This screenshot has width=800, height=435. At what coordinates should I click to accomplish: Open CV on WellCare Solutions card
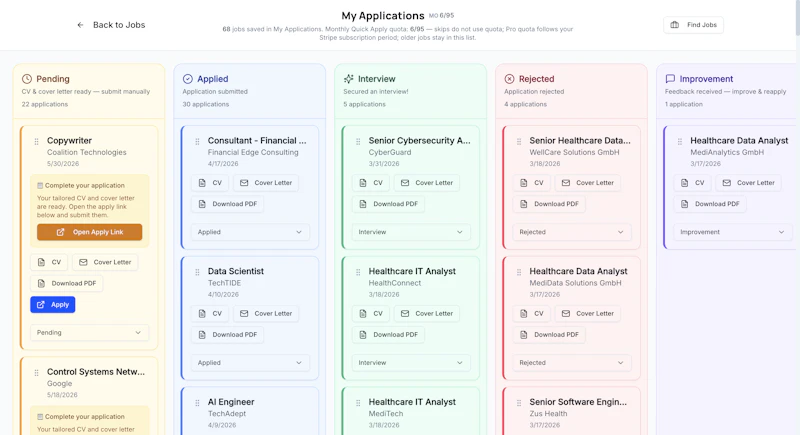click(x=532, y=183)
